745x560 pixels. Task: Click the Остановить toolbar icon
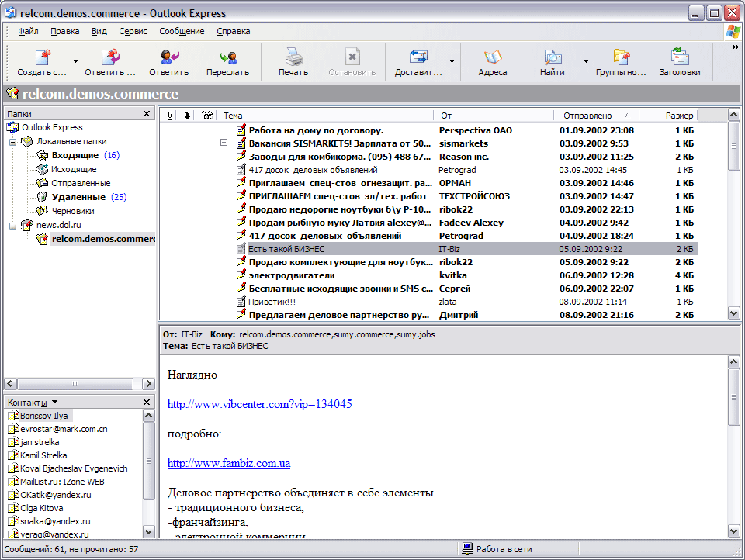pyautogui.click(x=352, y=57)
